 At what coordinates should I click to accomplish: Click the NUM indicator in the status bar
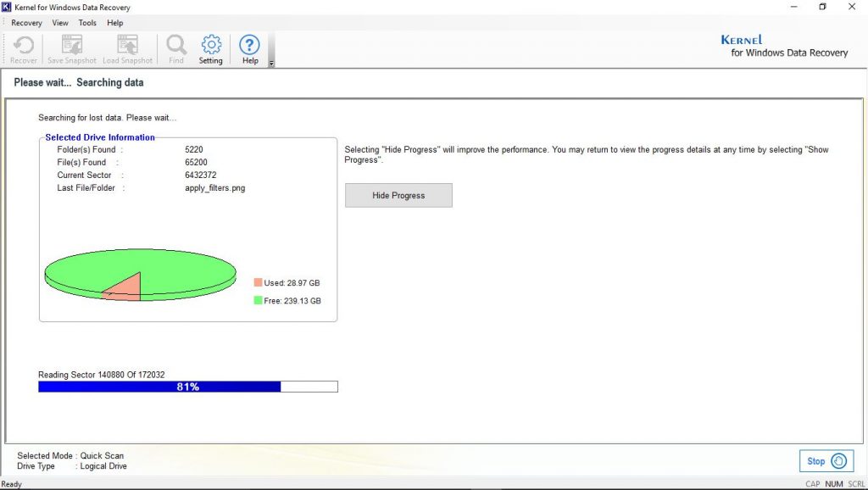coord(834,483)
